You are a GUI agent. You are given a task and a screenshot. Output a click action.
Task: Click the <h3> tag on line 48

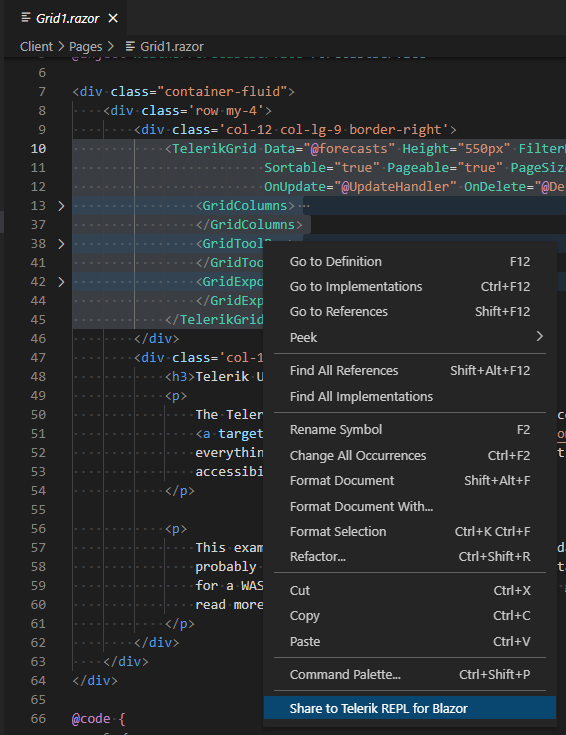[180, 376]
